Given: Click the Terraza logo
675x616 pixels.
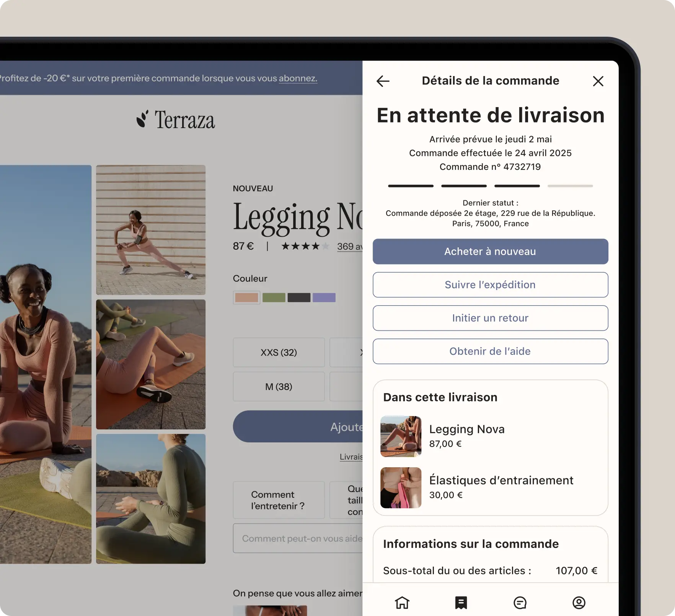Looking at the screenshot, I should [x=176, y=119].
